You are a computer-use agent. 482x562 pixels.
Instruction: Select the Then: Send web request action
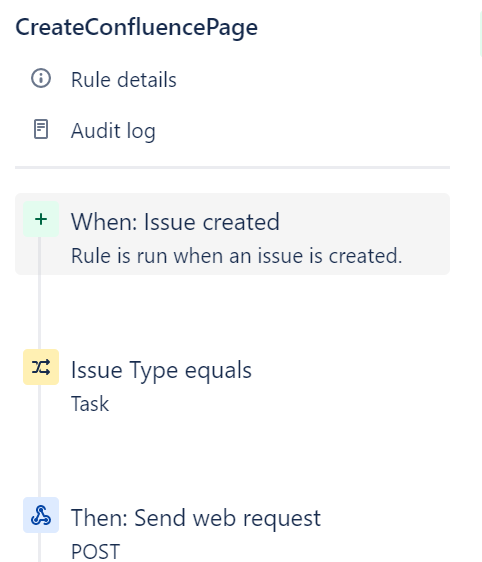(x=196, y=518)
